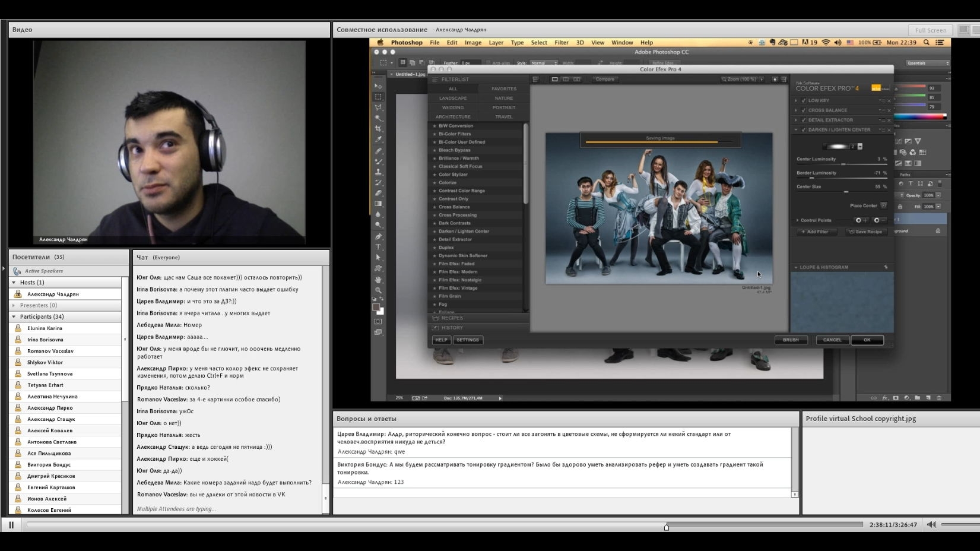The image size is (980, 551).
Task: Open the Layer menu
Action: (x=496, y=43)
